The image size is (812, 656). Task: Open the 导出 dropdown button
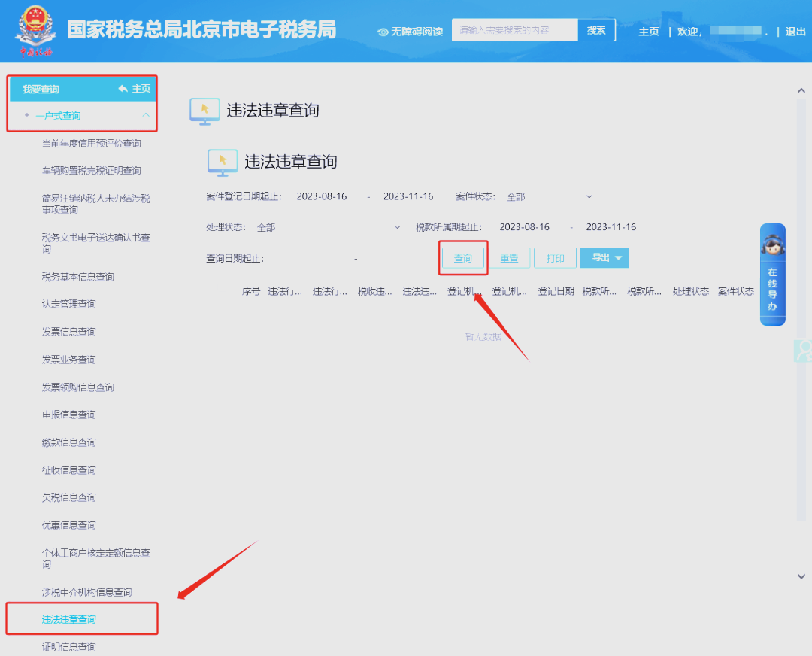[604, 257]
